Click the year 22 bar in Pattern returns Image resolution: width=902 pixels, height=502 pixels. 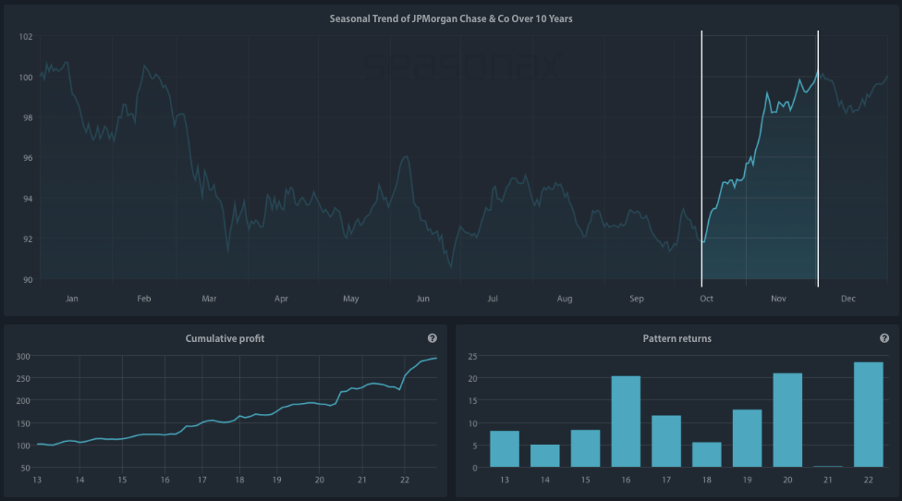(x=869, y=415)
